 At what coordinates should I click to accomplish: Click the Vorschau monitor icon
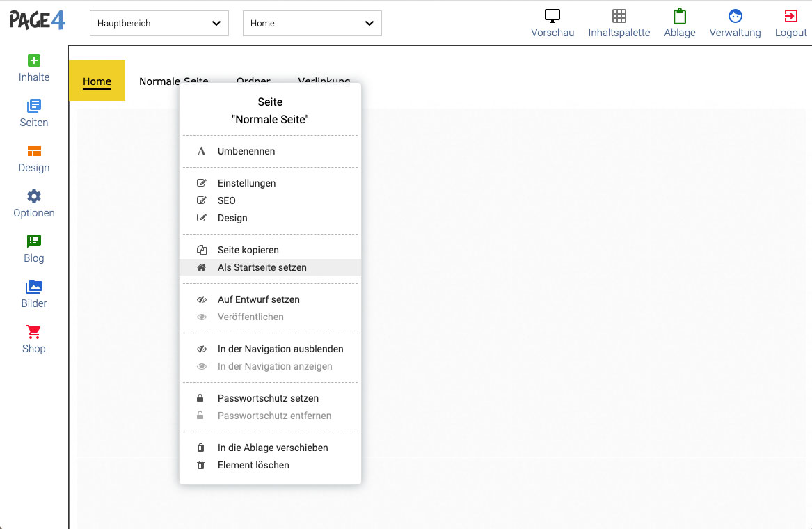(552, 16)
